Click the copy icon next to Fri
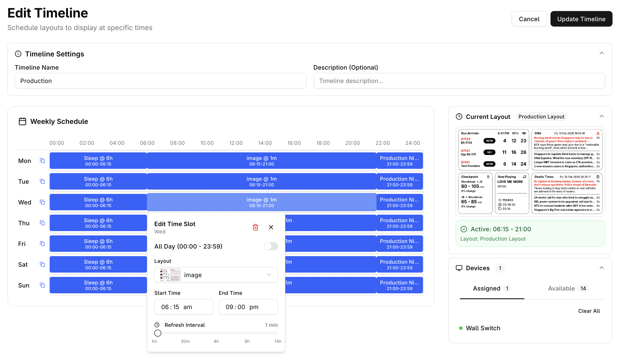Screen dimensions: 619x364 [42, 244]
